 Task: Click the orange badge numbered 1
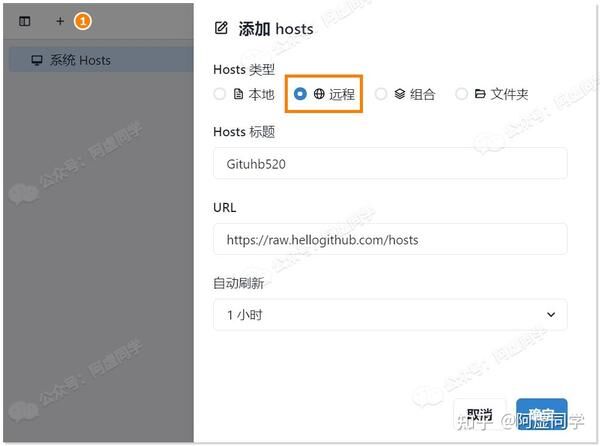[84, 21]
